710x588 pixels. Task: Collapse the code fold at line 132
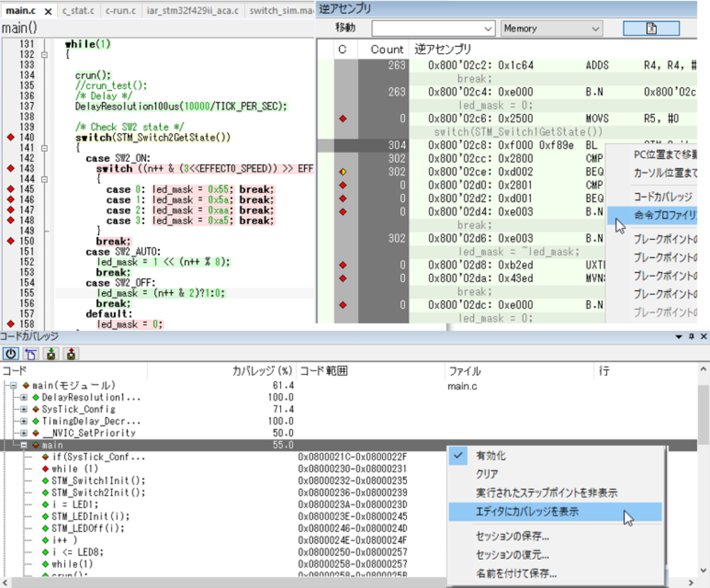(44, 54)
